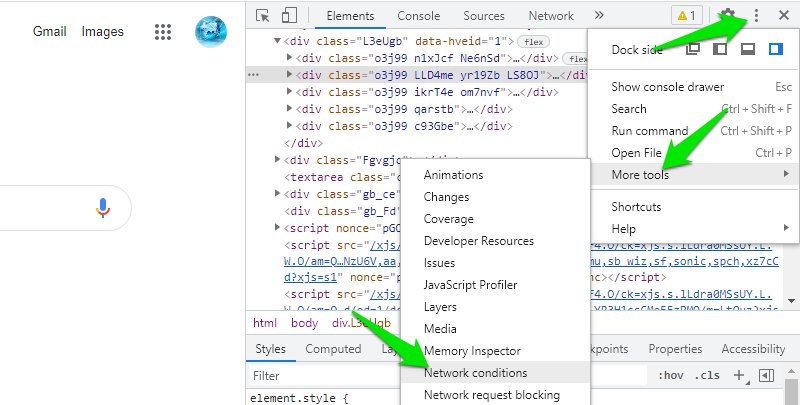This screenshot has width=800, height=405.
Task: Select Open File menu item
Action: pyautogui.click(x=693, y=153)
